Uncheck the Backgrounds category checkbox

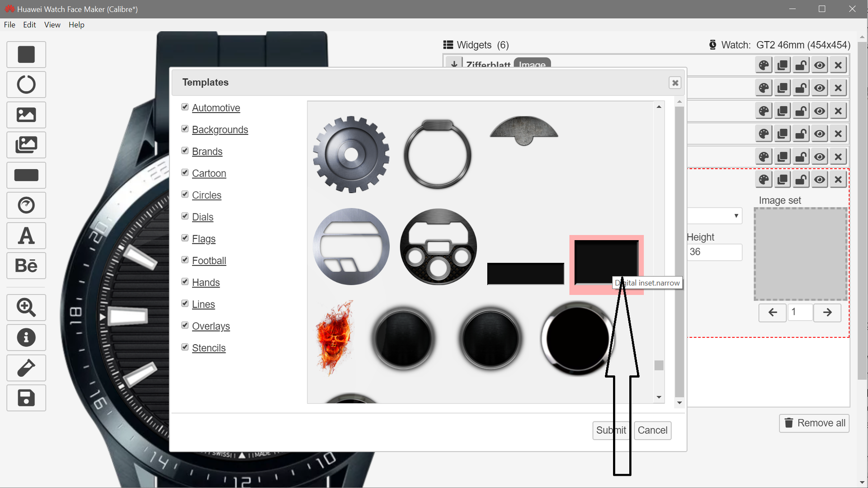point(185,128)
